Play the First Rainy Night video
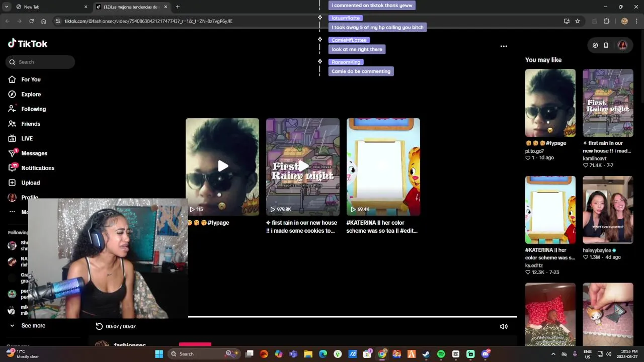Viewport: 644px width, 362px height. 303,166
